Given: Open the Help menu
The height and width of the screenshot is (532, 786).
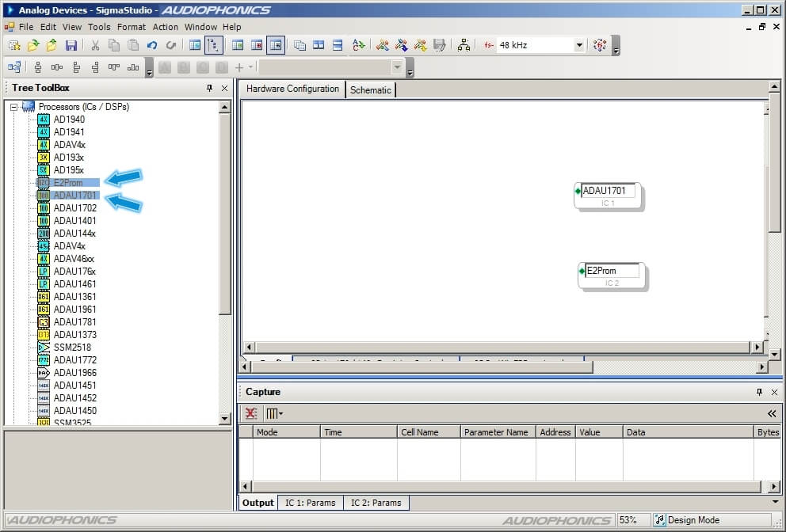Looking at the screenshot, I should (231, 27).
